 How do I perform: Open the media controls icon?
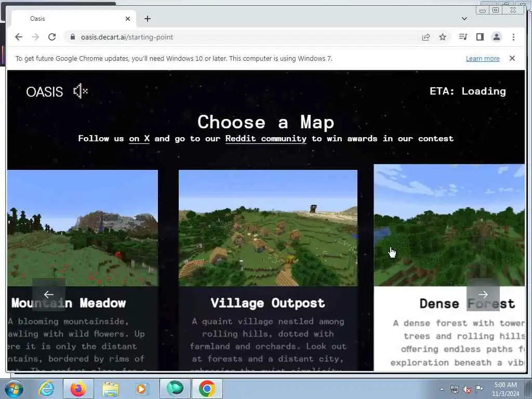click(463, 37)
